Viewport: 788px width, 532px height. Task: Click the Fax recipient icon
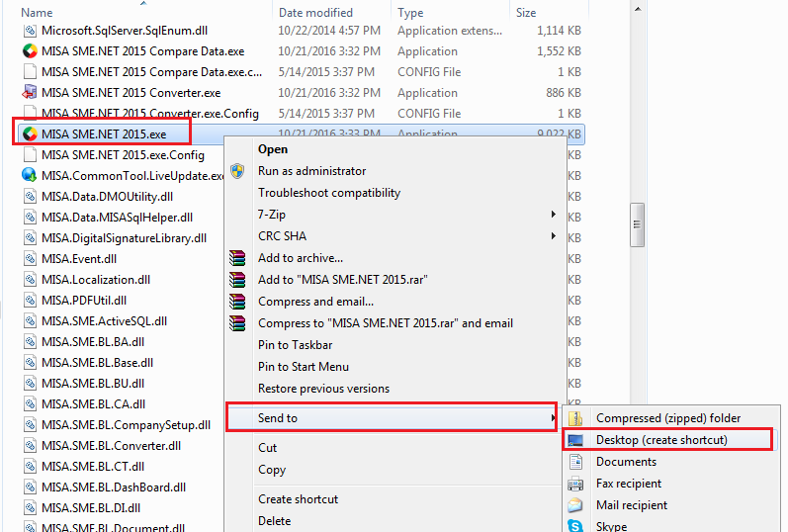point(575,484)
